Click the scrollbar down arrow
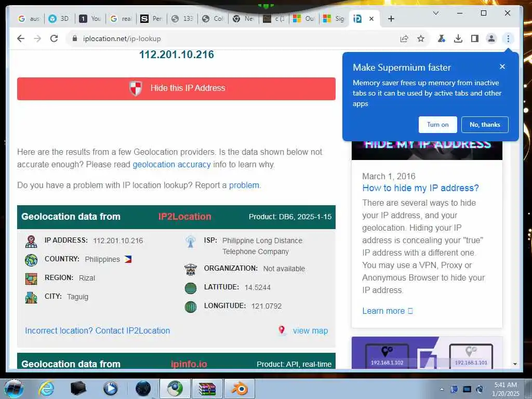 tap(515, 364)
